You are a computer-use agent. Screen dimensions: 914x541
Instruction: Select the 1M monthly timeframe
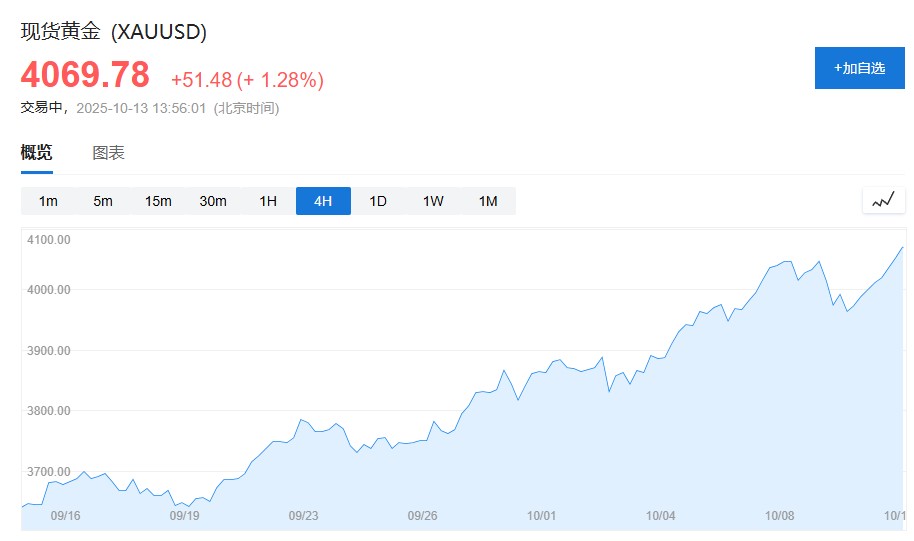click(x=488, y=201)
